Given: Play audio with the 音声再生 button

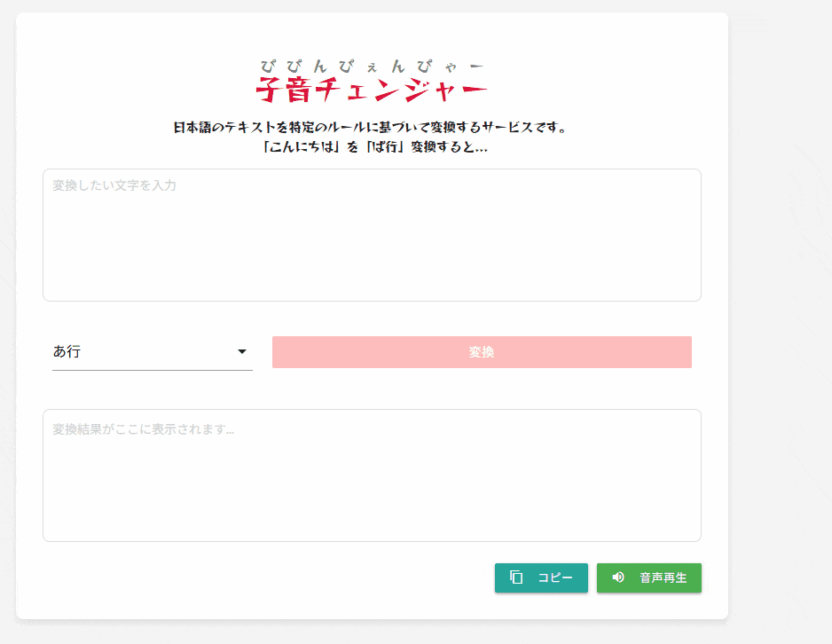Looking at the screenshot, I should [649, 577].
